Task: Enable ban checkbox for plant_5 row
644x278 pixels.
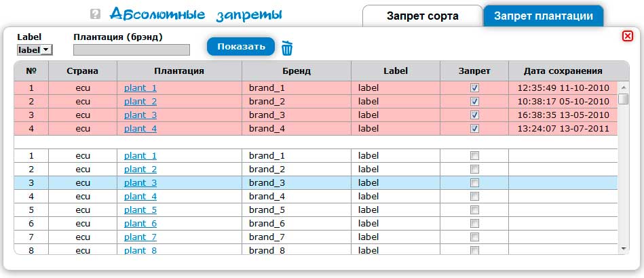Action: (x=475, y=210)
